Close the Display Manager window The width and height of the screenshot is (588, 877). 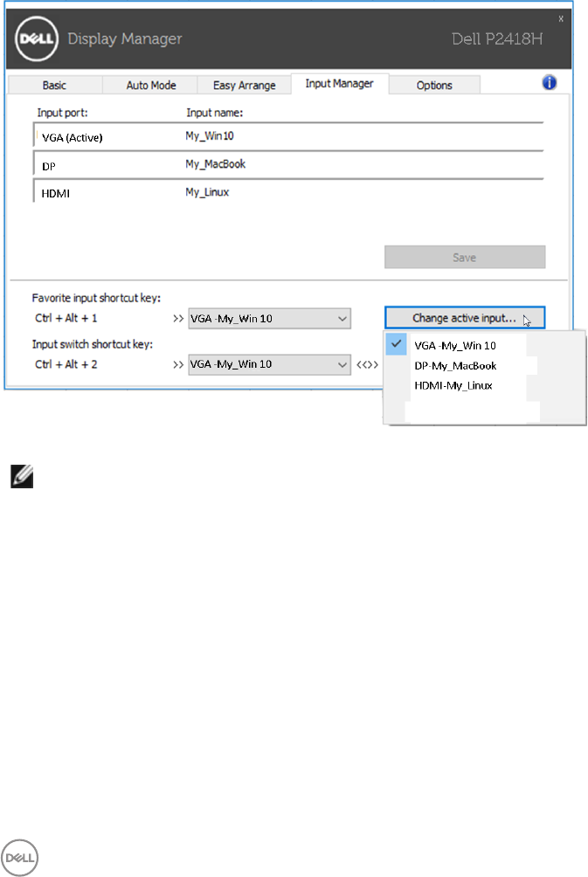pyautogui.click(x=561, y=19)
